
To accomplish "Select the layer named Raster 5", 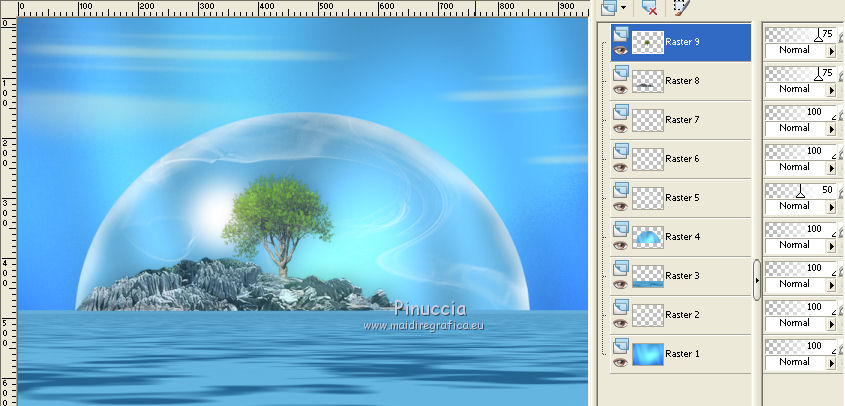I will click(x=682, y=197).
